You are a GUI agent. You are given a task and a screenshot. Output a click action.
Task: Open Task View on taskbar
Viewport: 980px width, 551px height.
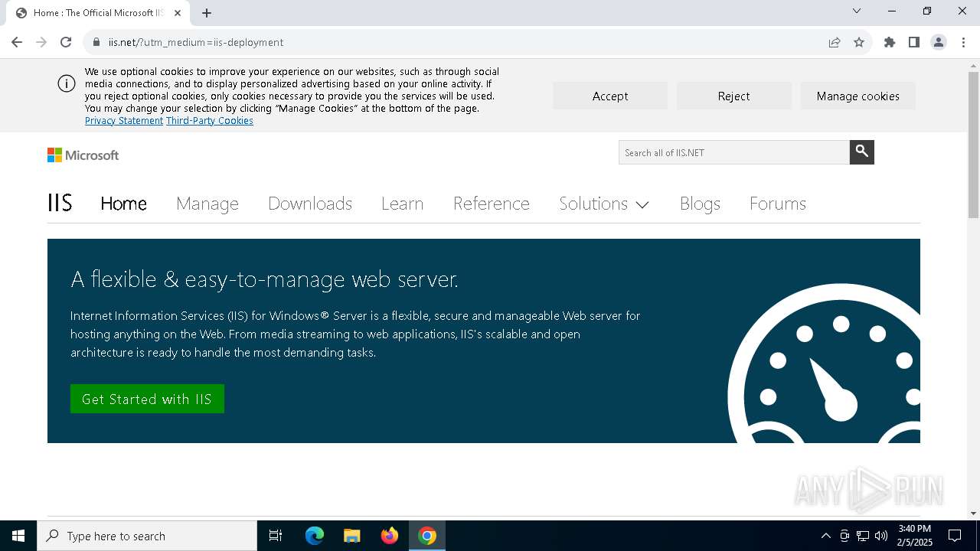click(x=276, y=536)
